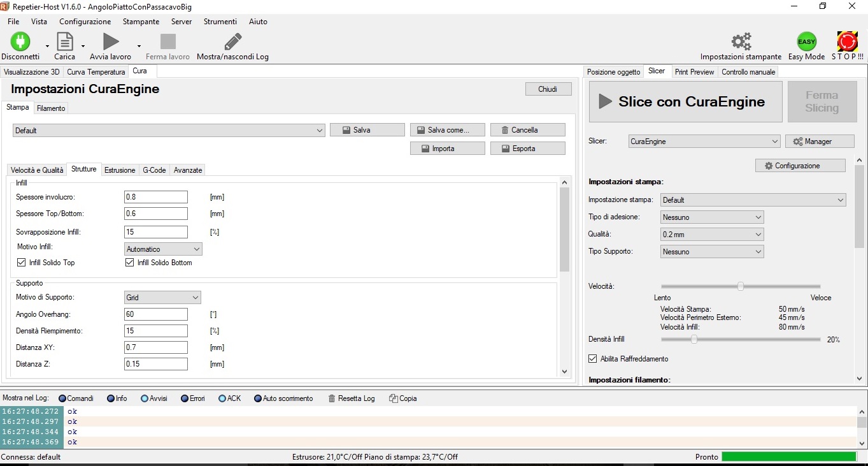Click the Esporta button
This screenshot has width=868, height=466.
[x=528, y=149]
